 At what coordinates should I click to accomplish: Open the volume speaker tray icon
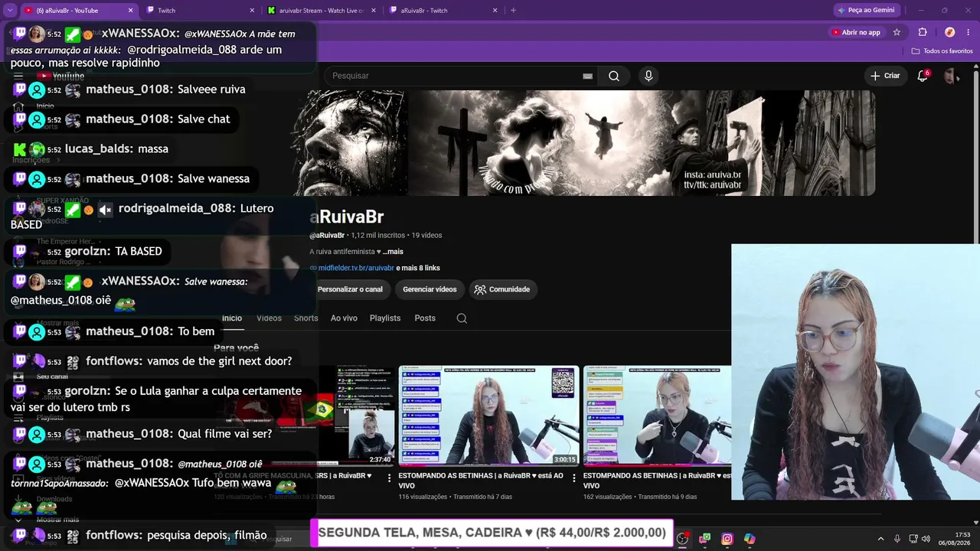[x=926, y=539]
